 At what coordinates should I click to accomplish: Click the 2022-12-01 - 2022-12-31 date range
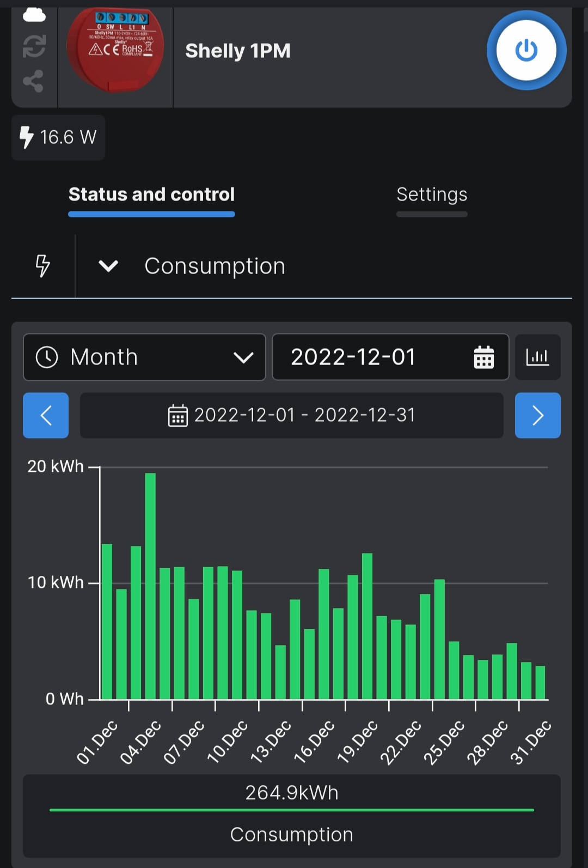coord(291,415)
